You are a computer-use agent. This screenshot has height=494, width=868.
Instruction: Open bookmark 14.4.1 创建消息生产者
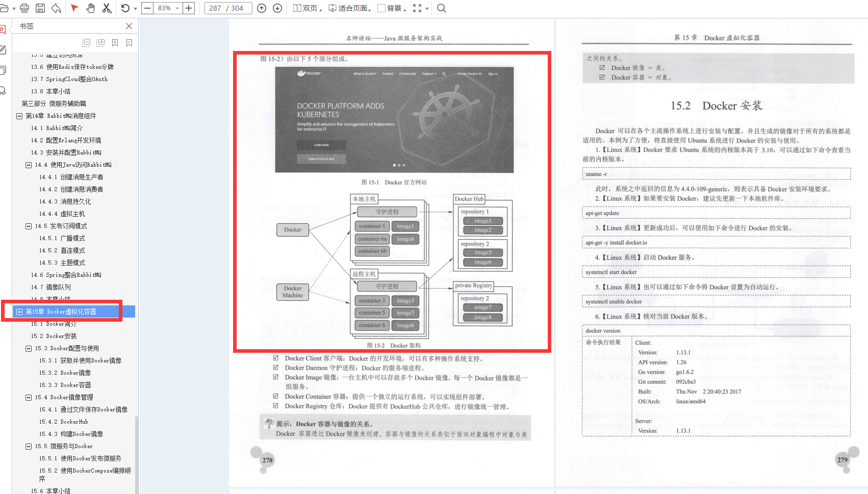[x=71, y=177]
